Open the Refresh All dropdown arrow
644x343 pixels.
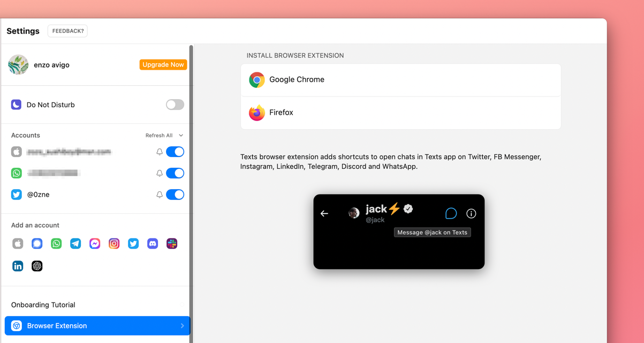(x=181, y=136)
